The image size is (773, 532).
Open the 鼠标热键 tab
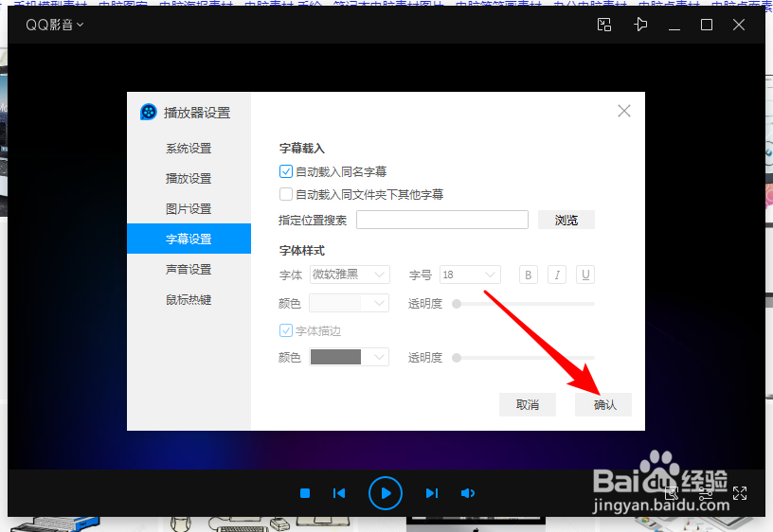click(189, 299)
